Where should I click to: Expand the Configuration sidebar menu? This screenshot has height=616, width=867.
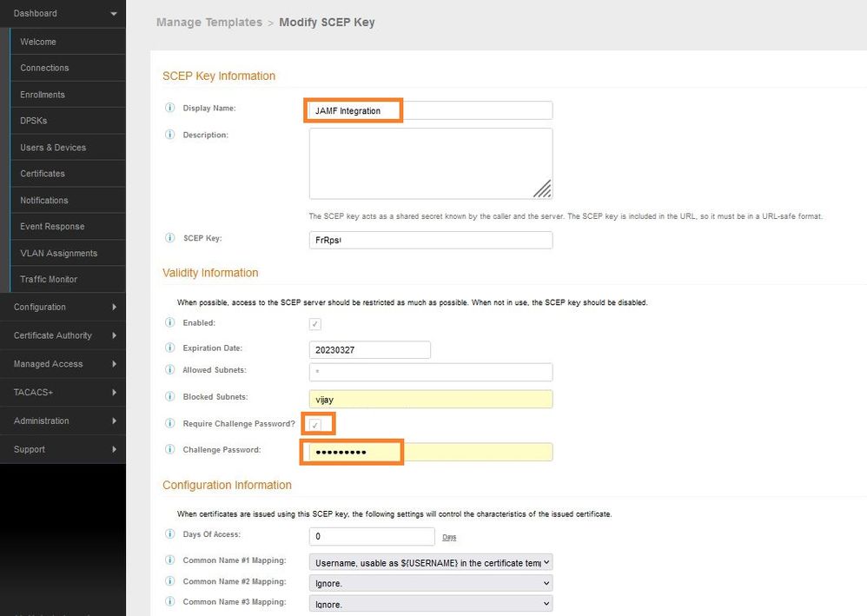coord(63,307)
